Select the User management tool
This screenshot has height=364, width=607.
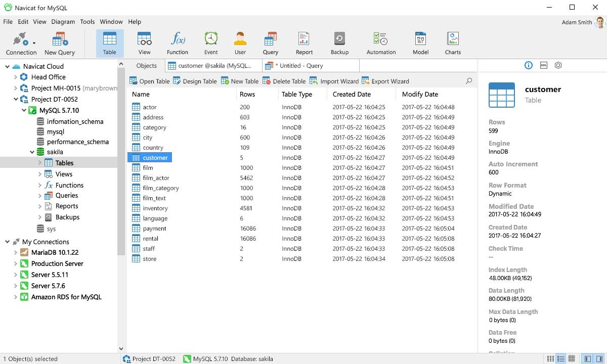click(240, 41)
